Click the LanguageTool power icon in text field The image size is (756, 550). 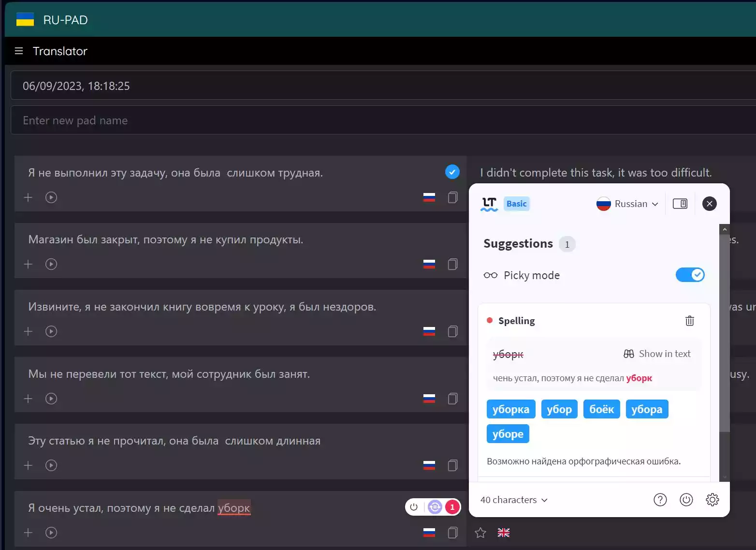[x=414, y=507]
